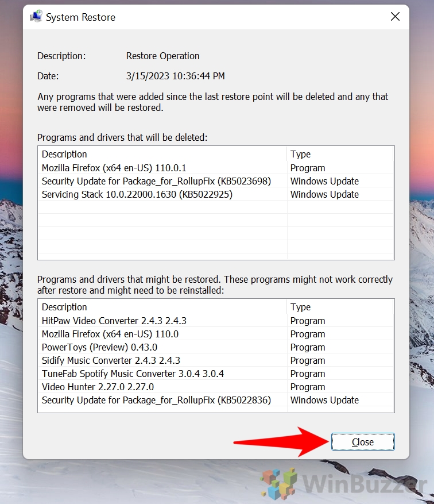Click the Close button at the bottom
434x504 pixels.
363,441
